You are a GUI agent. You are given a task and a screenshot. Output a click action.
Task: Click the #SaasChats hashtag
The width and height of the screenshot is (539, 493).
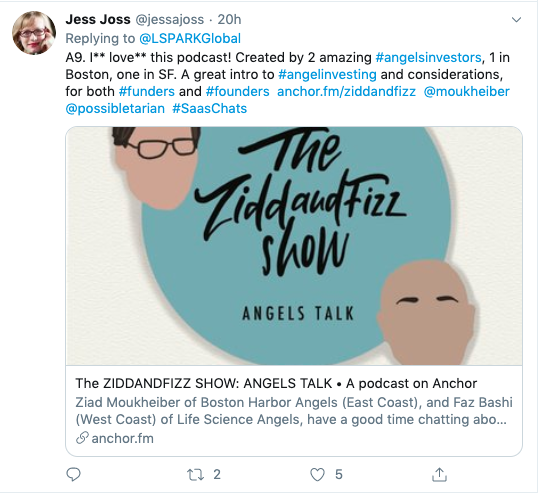[x=210, y=109]
